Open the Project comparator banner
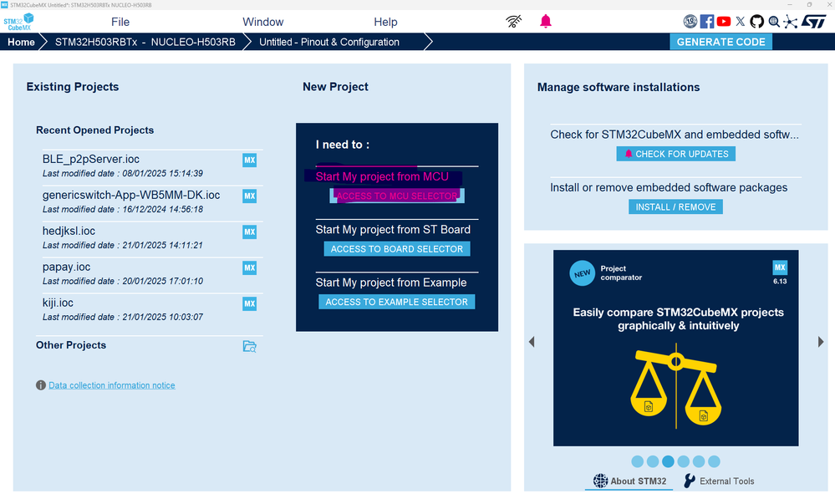 point(676,348)
